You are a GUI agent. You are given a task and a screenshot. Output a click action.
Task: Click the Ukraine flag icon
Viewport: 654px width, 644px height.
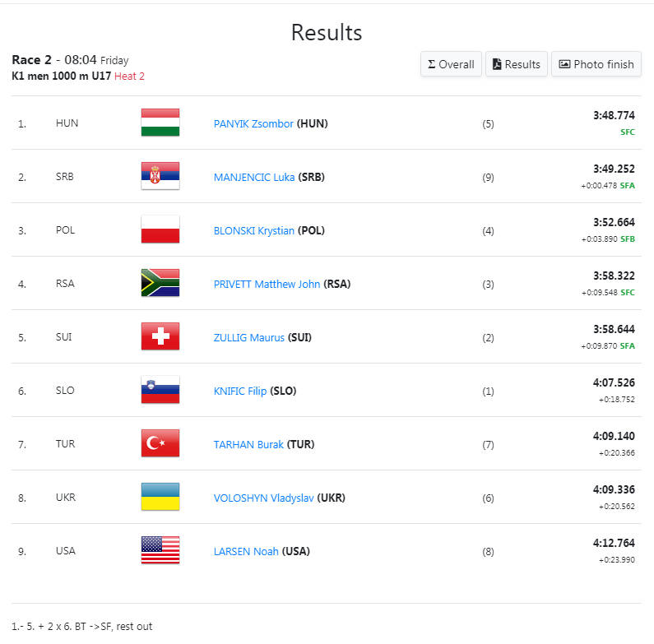pos(160,496)
